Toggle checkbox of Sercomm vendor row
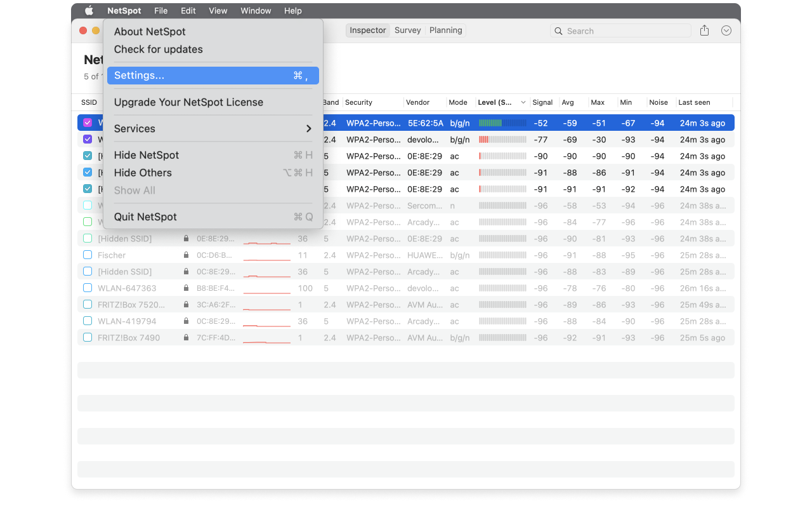This screenshot has height=508, width=812. pos(88,205)
